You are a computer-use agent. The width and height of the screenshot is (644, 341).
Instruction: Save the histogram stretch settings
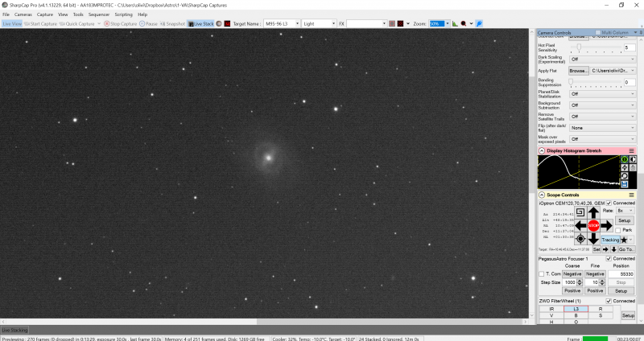pos(625,184)
